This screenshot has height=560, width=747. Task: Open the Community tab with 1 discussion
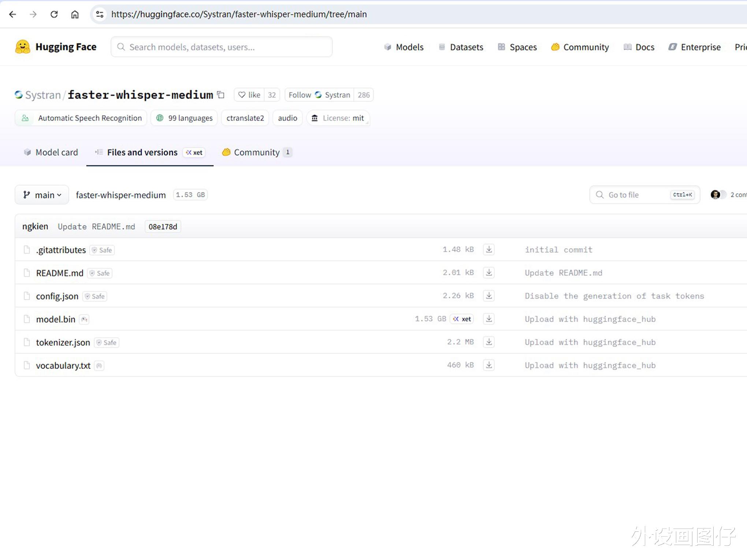[256, 152]
